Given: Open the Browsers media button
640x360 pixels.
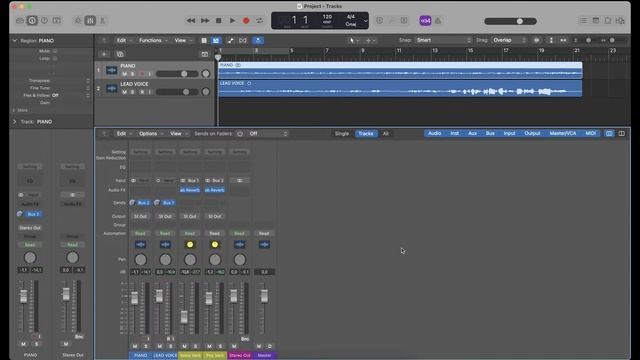Looking at the screenshot, I should pos(620,20).
